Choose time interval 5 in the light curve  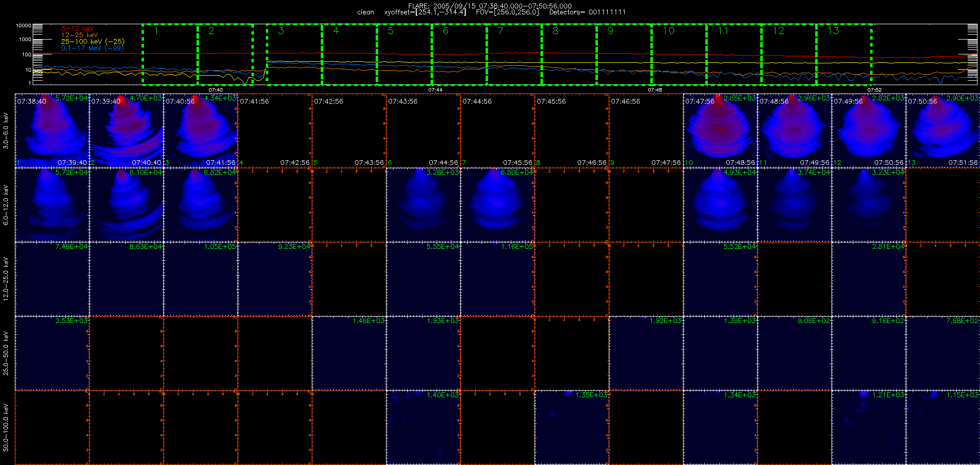pos(404,54)
